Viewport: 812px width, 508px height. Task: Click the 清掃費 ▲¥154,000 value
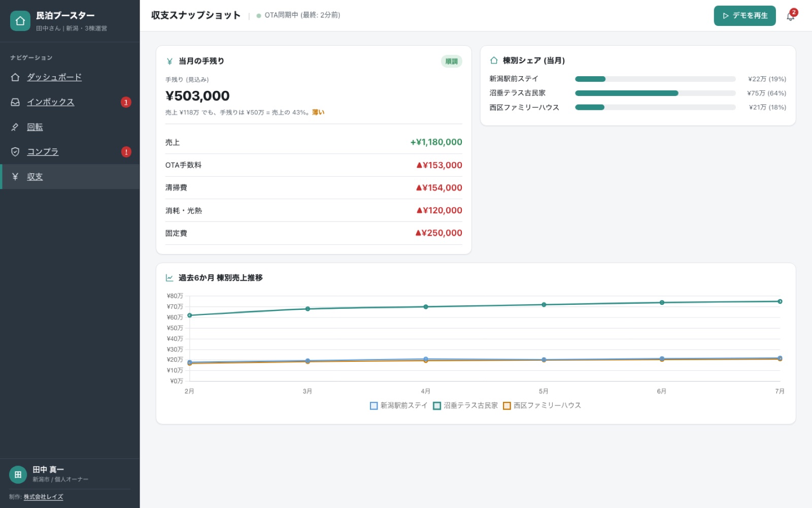(439, 188)
